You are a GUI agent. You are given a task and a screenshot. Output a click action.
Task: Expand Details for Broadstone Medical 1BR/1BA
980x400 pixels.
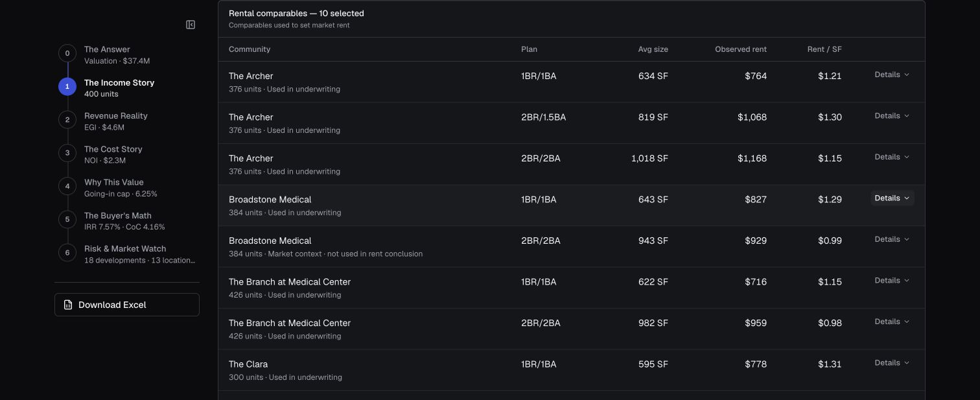tap(892, 198)
